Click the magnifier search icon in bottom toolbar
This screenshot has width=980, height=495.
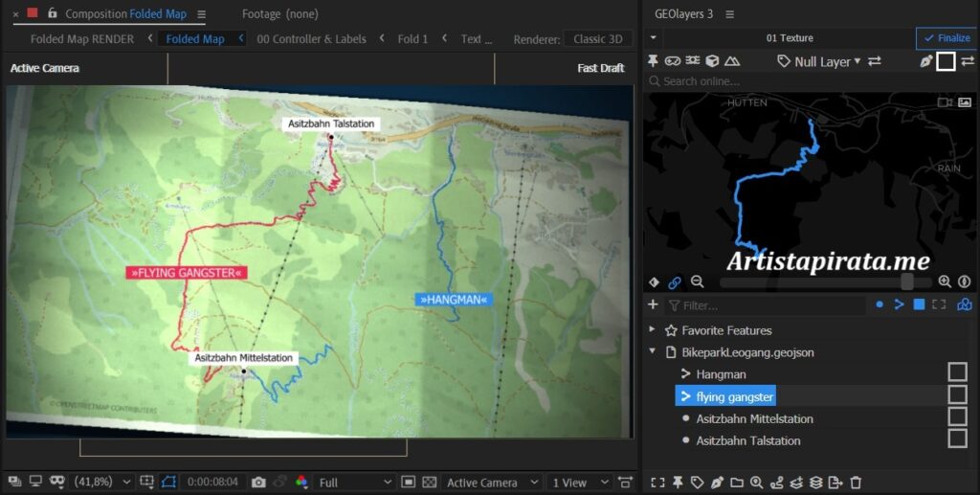pos(756,482)
